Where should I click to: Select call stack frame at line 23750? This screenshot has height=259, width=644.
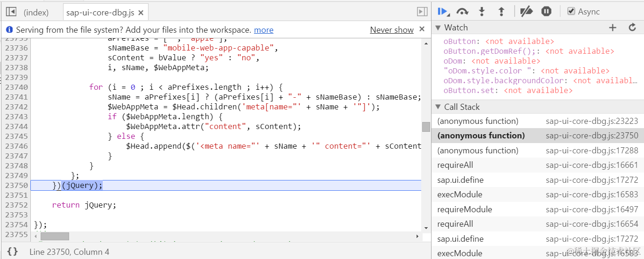coord(538,136)
